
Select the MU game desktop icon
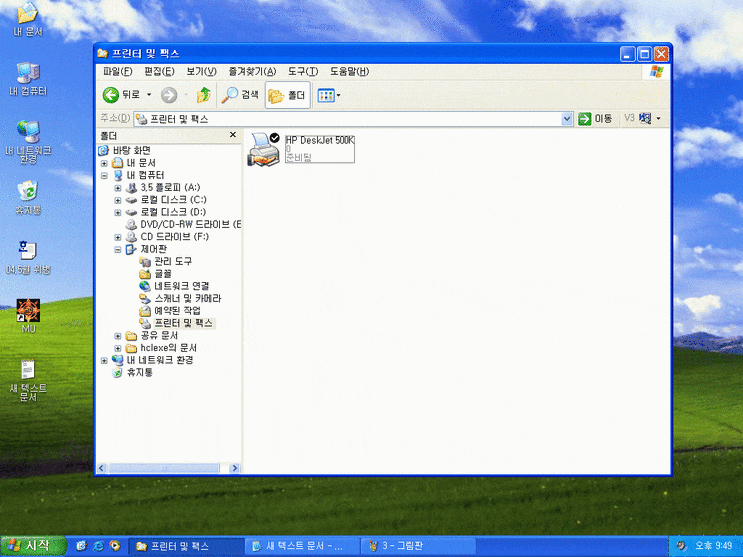28,312
